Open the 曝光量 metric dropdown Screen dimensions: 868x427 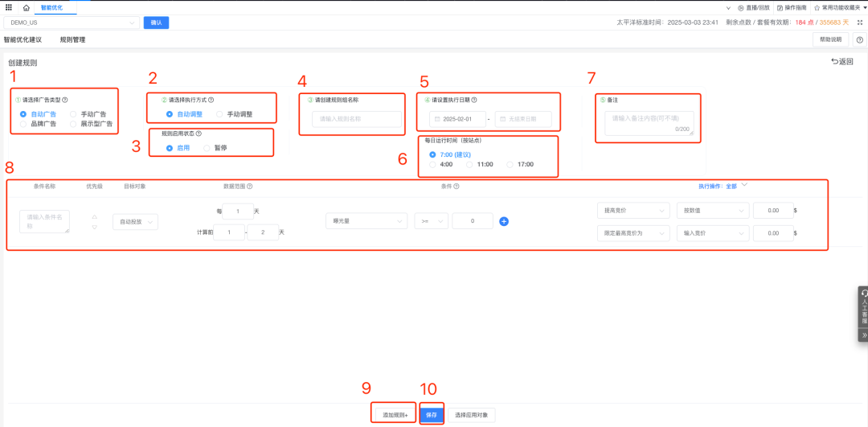(x=366, y=221)
